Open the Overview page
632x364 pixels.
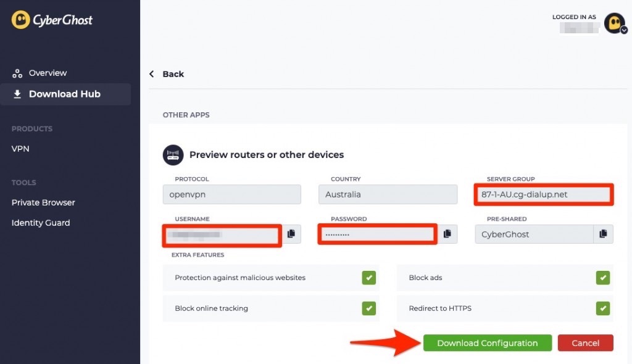pos(48,73)
